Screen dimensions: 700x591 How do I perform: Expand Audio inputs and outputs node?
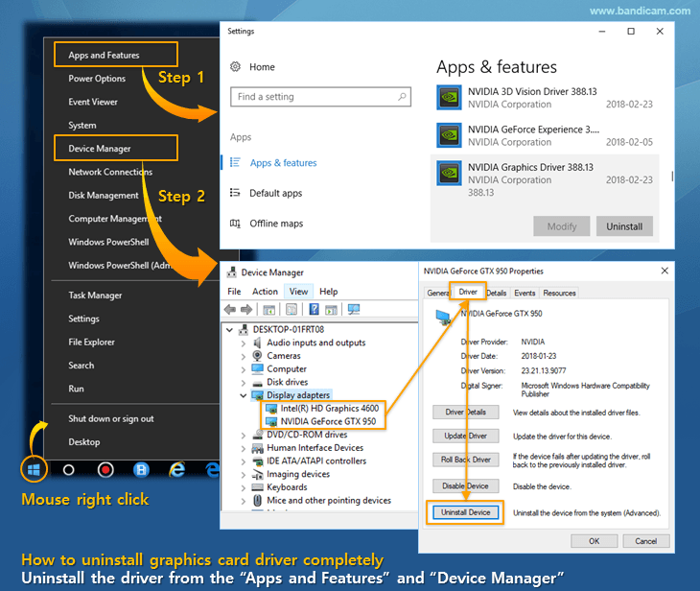243,343
